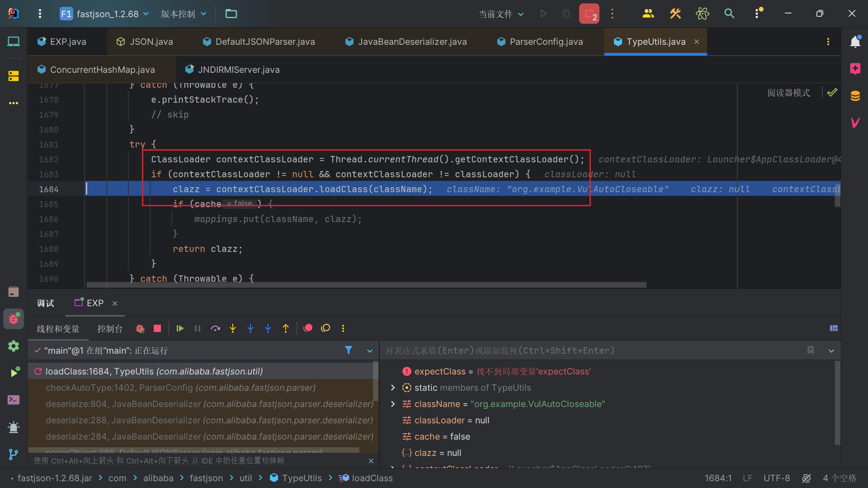Switch to Console tab in debugger
Viewport: 868px width, 488px height.
(110, 329)
